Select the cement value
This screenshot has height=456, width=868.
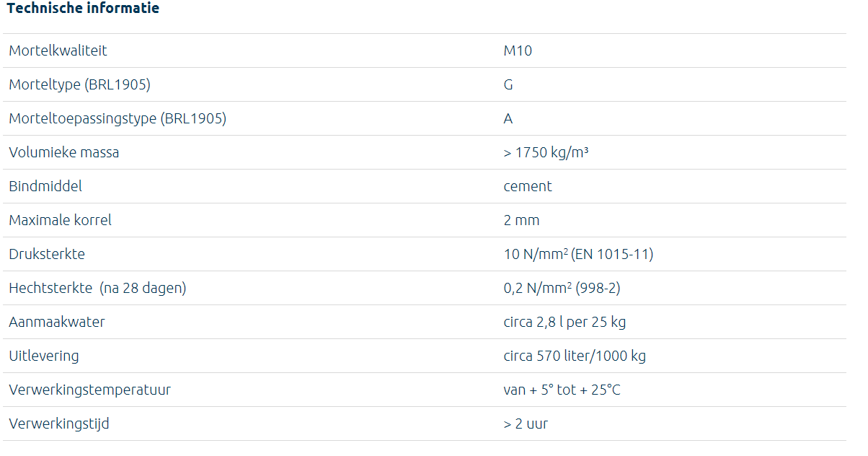(x=528, y=187)
